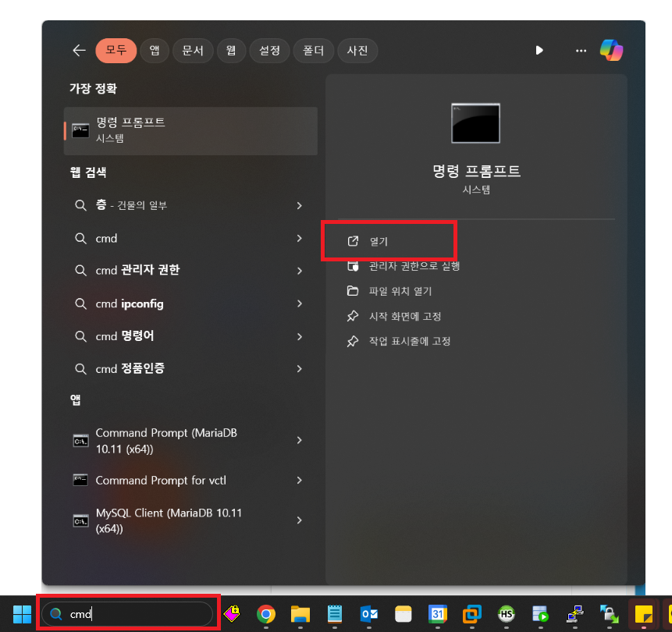Open the HS green icon on taskbar
The image size is (672, 632).
(506, 614)
